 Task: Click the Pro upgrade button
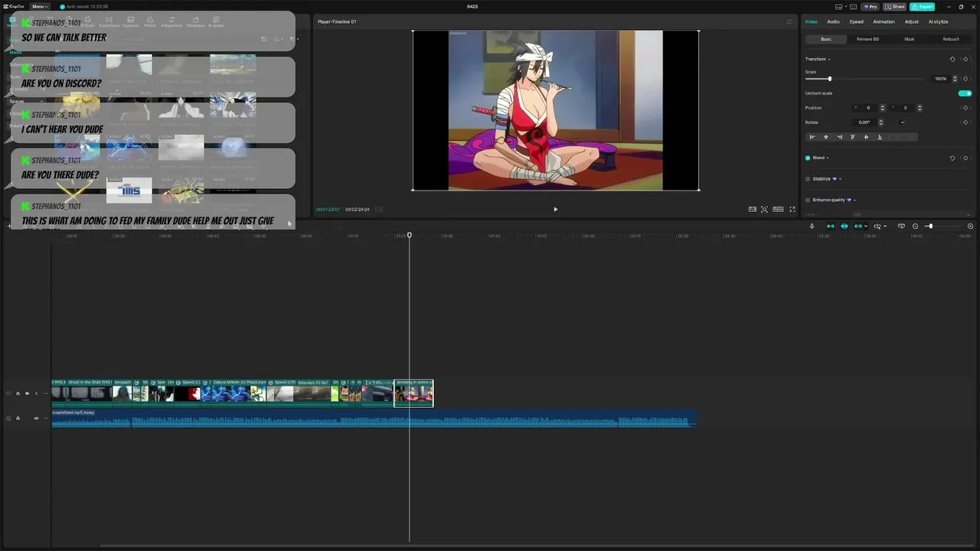click(x=871, y=7)
